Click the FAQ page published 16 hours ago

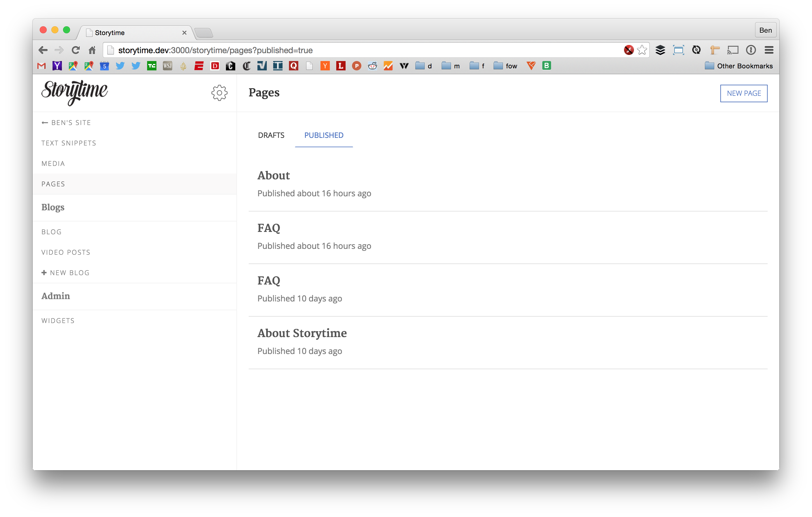[269, 228]
